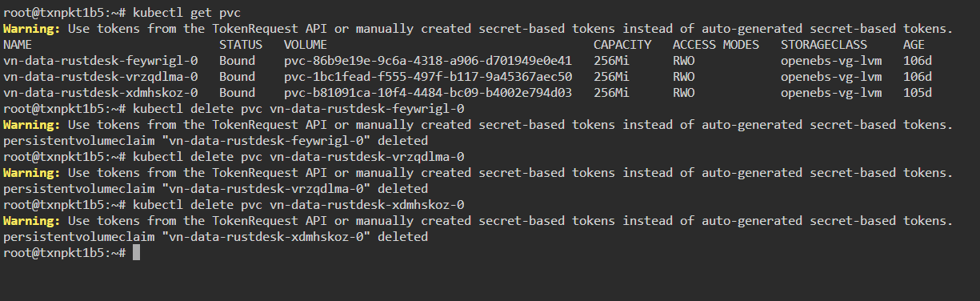The width and height of the screenshot is (980, 301).
Task: Click the VOLUME column header
Action: point(305,44)
